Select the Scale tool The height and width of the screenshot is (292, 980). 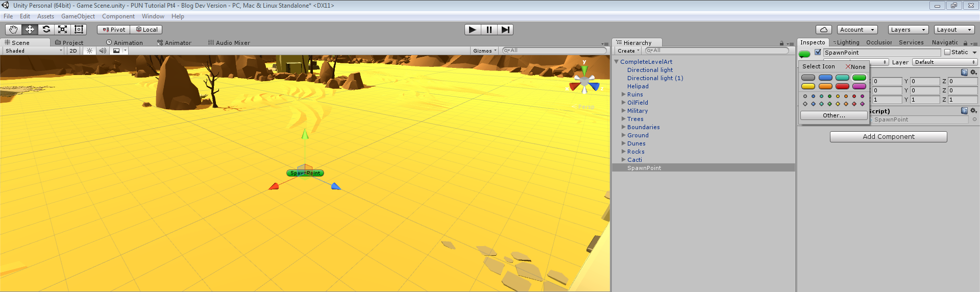point(62,30)
